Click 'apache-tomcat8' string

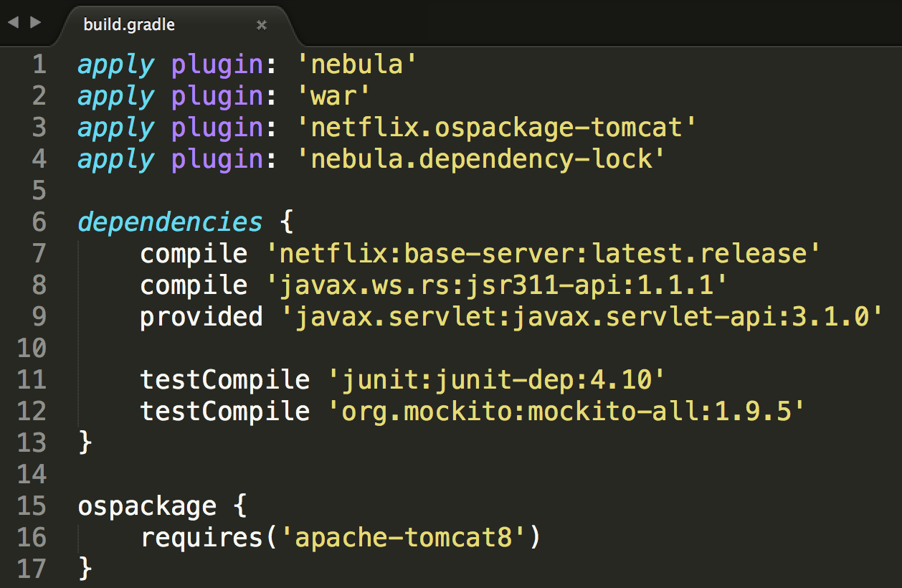404,538
